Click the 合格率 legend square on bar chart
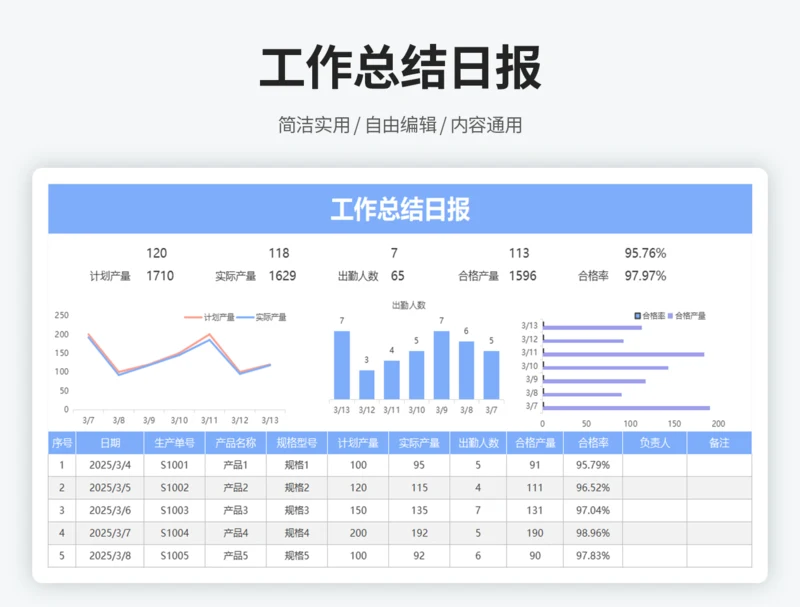The width and height of the screenshot is (800, 607). click(637, 314)
